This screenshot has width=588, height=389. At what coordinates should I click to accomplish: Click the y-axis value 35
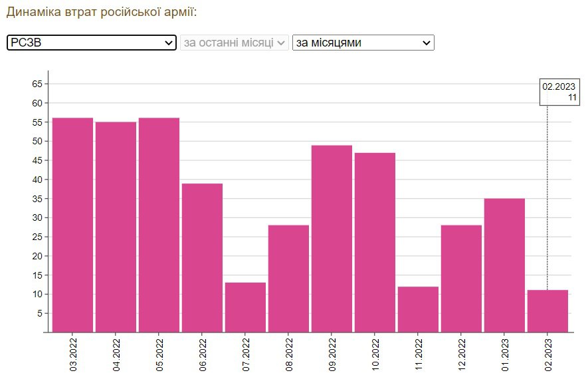pos(37,199)
